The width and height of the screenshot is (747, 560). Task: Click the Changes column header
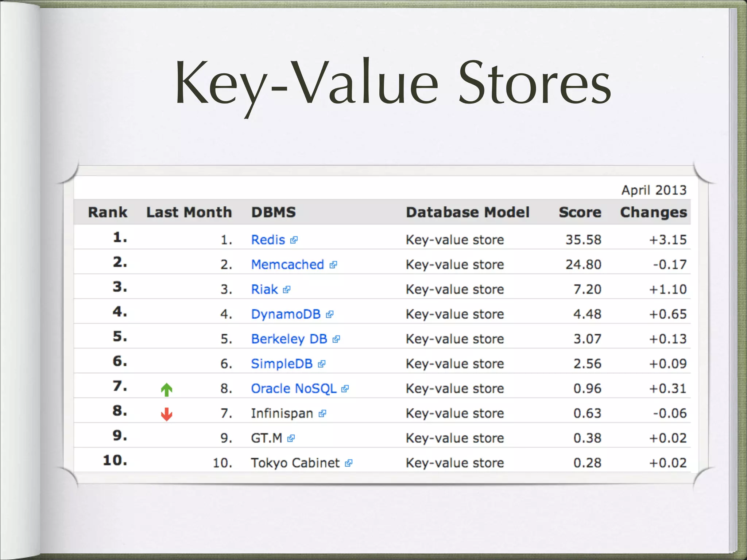click(x=654, y=213)
